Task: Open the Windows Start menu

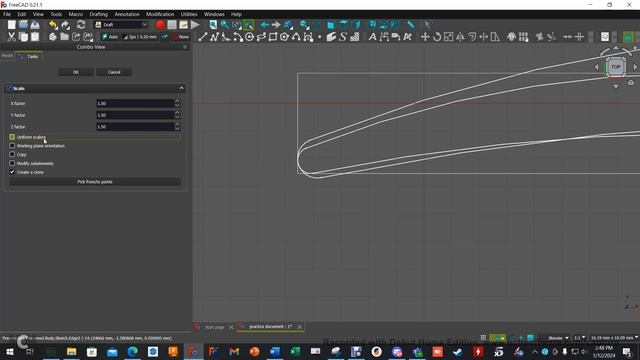Action: 10,351
